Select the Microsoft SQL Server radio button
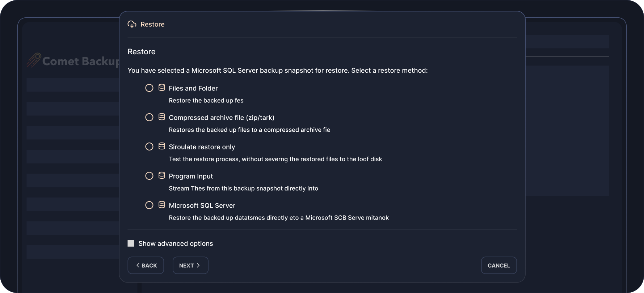Screen dimensions: 644x293 click(149, 205)
